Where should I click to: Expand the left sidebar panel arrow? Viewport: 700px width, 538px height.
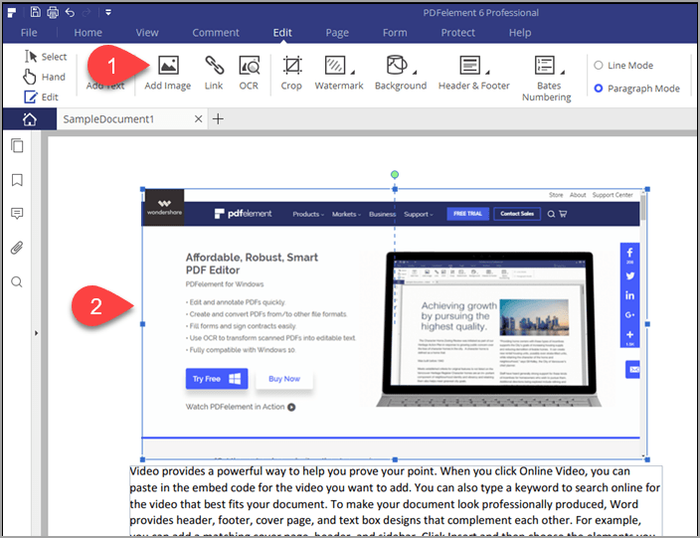[36, 333]
